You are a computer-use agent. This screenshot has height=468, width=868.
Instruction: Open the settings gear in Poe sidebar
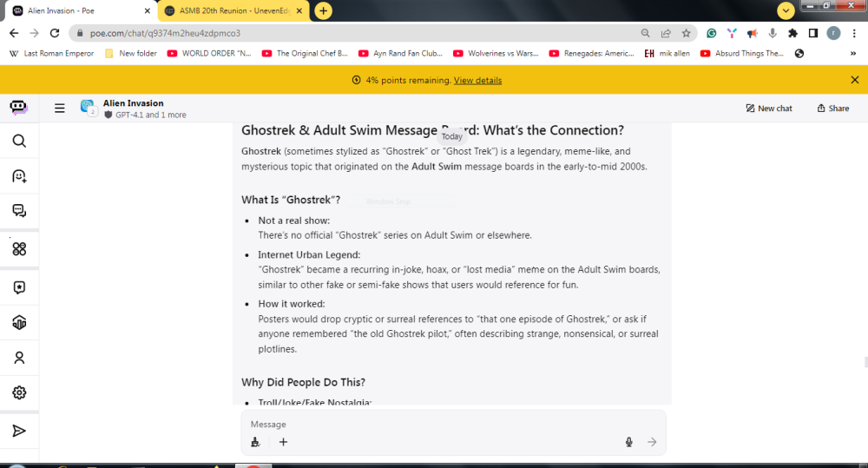19,392
